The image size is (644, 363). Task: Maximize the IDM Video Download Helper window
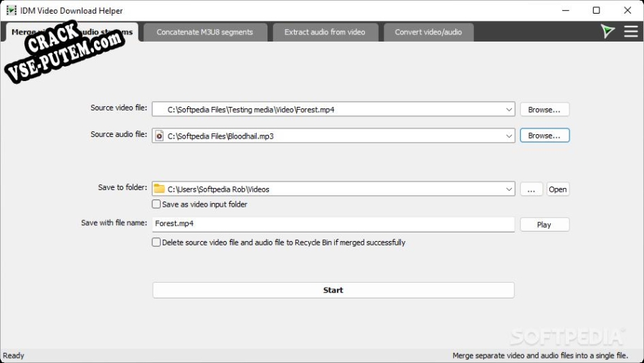coord(596,11)
